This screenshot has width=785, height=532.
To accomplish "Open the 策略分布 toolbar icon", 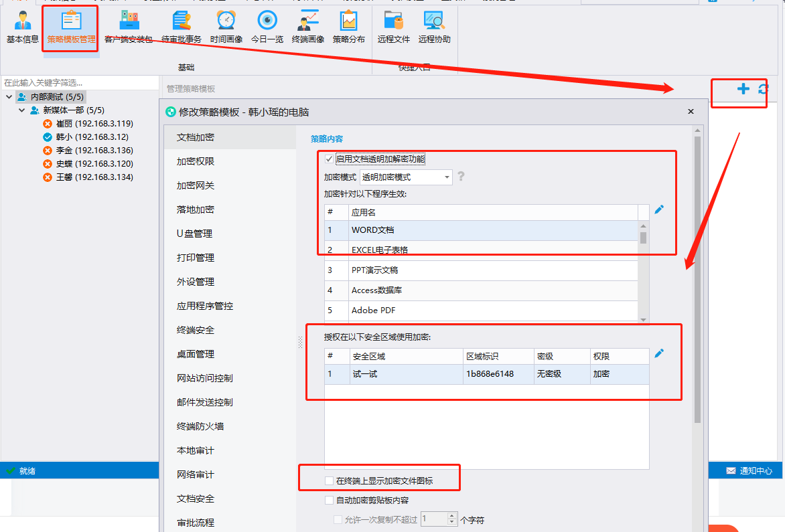I will [x=348, y=27].
